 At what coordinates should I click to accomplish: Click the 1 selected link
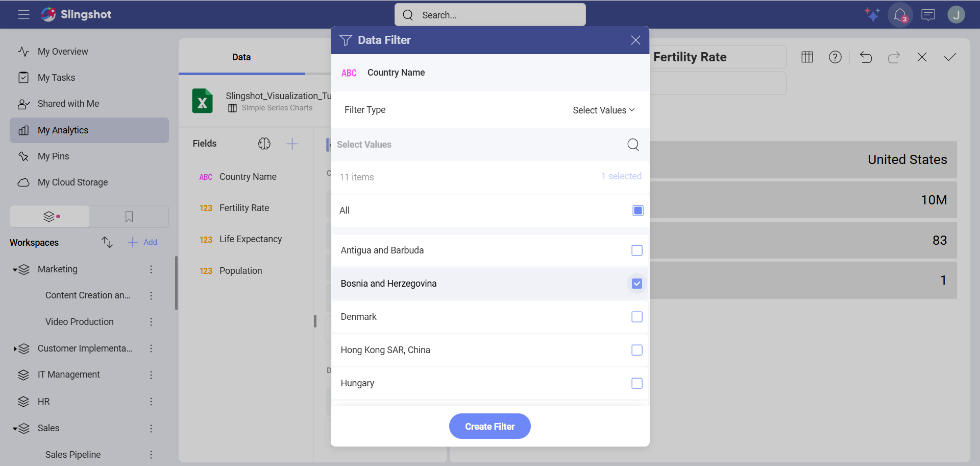pos(621,176)
